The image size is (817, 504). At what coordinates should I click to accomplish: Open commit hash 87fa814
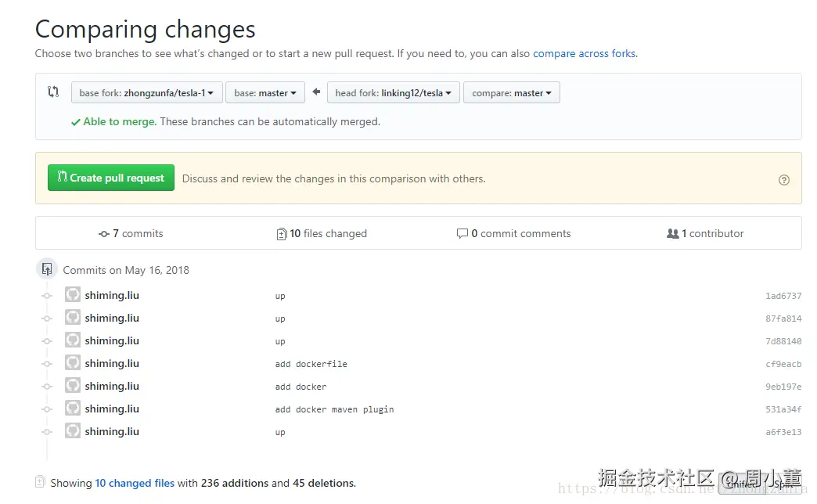tap(783, 319)
